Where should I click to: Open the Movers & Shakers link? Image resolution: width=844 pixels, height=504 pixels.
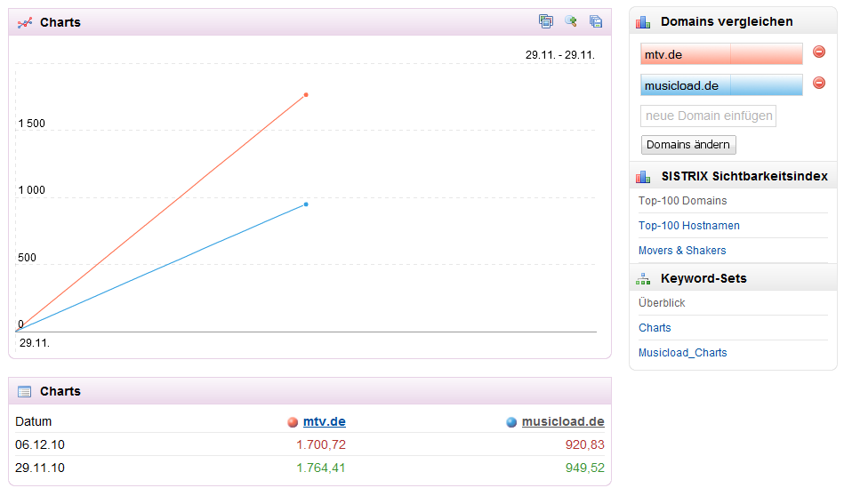(x=682, y=250)
